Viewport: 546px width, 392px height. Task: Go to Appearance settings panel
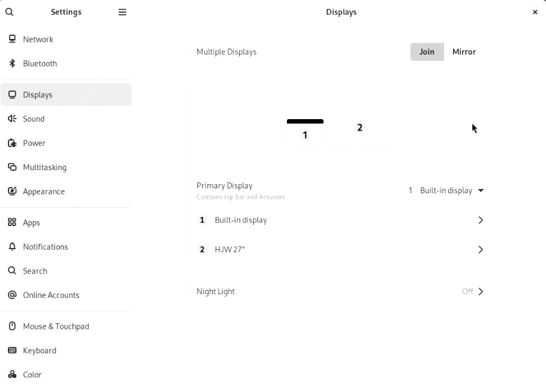coord(44,191)
